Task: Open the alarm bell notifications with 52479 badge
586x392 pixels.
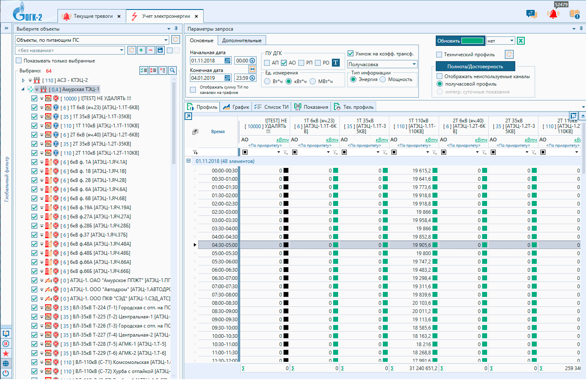Action: 553,14
